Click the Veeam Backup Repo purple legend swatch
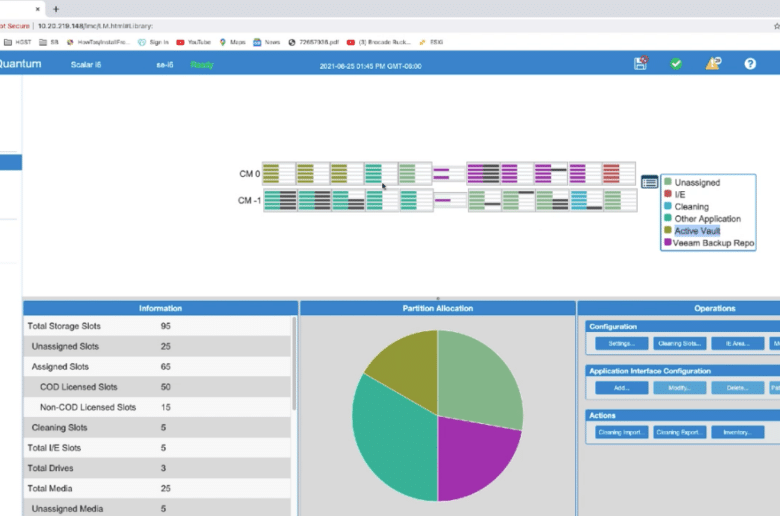This screenshot has height=516, width=780. 668,242
